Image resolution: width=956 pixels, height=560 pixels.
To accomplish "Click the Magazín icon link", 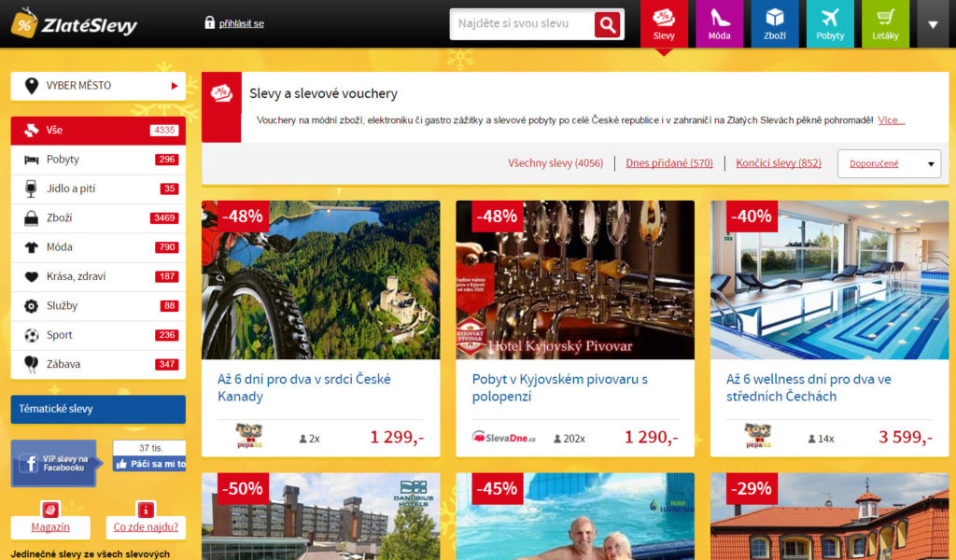I will coord(50,509).
